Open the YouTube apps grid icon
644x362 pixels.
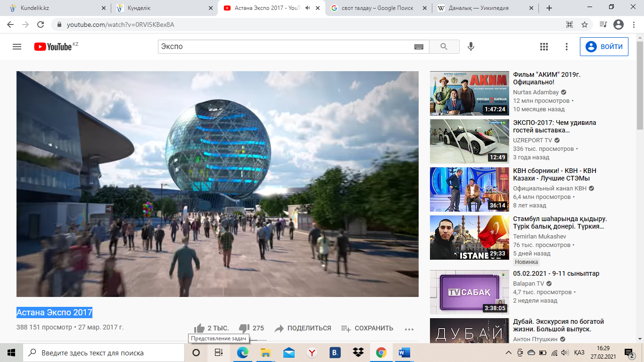click(x=544, y=47)
